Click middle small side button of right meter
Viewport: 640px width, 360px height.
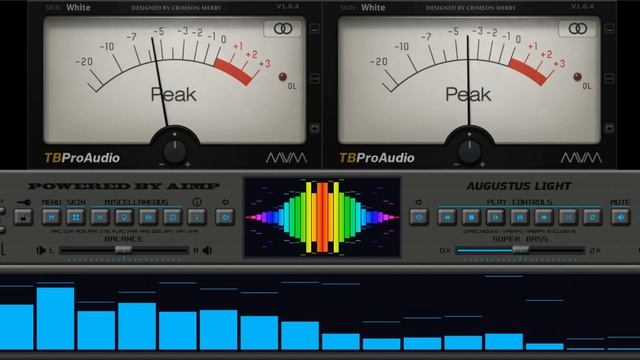[609, 78]
